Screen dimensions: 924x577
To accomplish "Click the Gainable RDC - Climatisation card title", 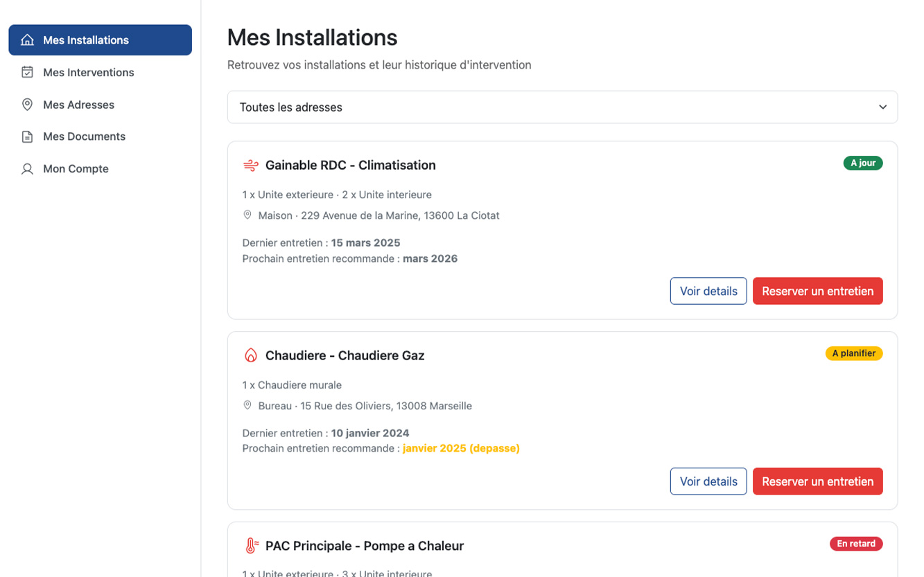I will click(x=350, y=165).
